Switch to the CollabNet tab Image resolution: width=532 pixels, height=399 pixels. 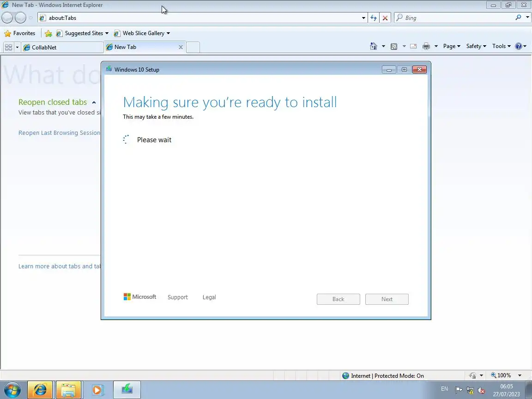[62, 47]
